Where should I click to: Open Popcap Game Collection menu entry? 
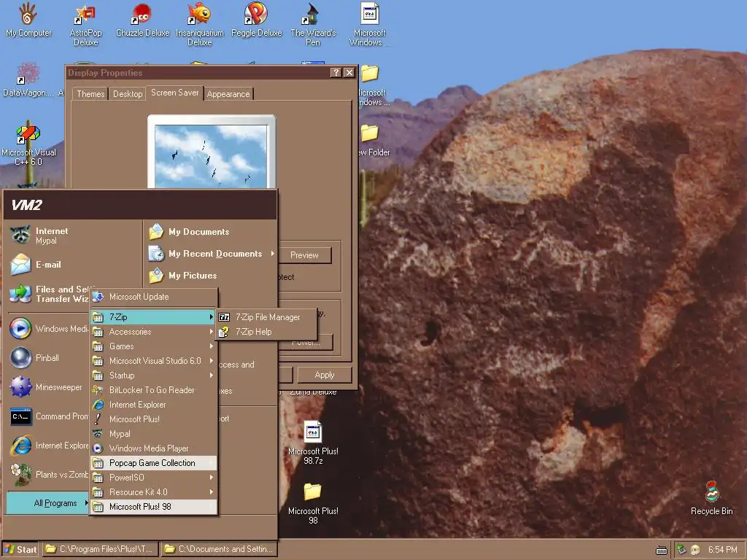pos(153,463)
